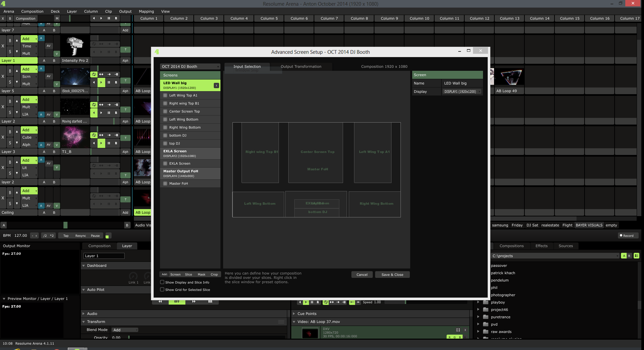
Task: Open the OCT 2014 DJ Booth preset dropdown
Action: point(190,66)
